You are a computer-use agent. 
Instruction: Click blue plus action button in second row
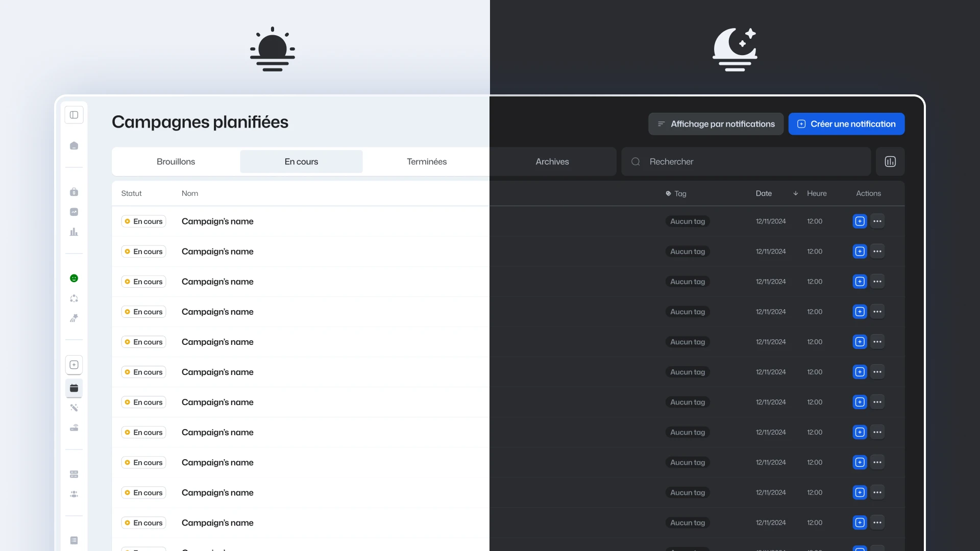pyautogui.click(x=860, y=252)
